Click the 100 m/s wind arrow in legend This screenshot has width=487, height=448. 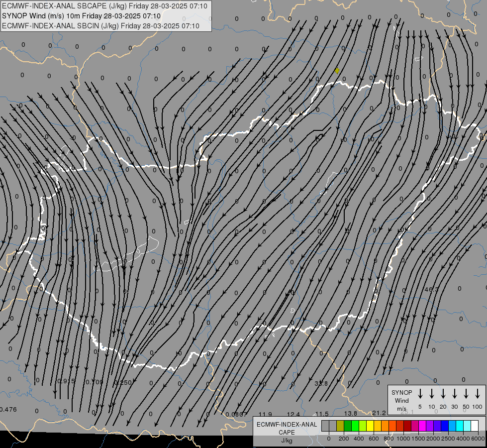click(478, 394)
